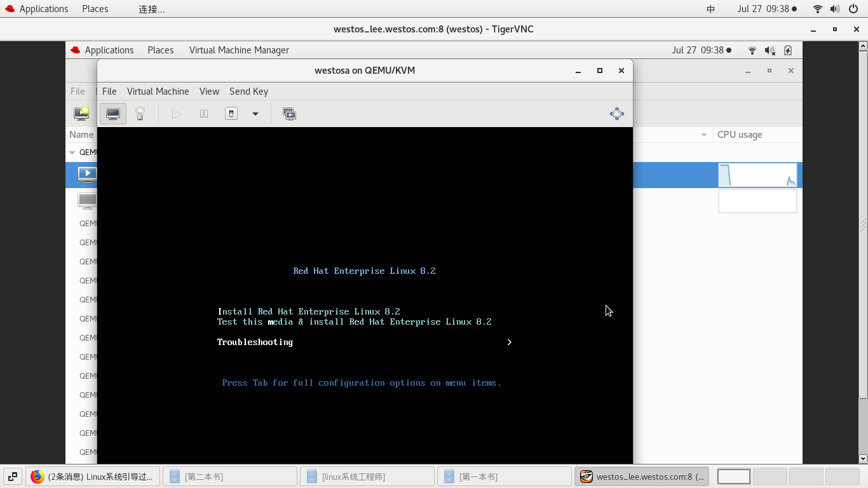
Task: Open the outer Places menu
Action: [x=95, y=9]
